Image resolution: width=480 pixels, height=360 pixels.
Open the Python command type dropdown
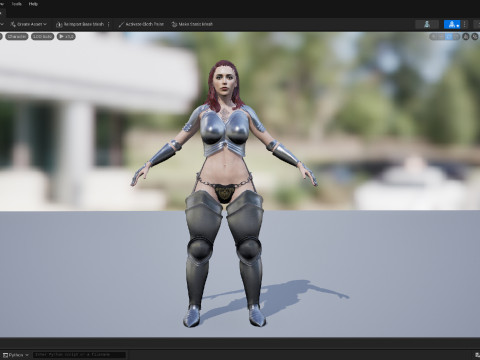click(16, 355)
